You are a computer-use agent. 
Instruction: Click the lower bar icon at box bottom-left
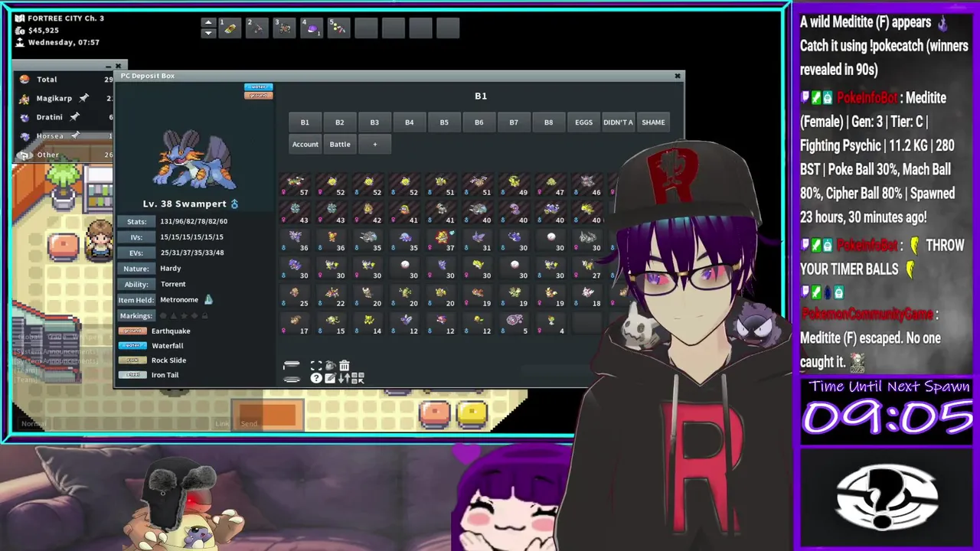(292, 380)
